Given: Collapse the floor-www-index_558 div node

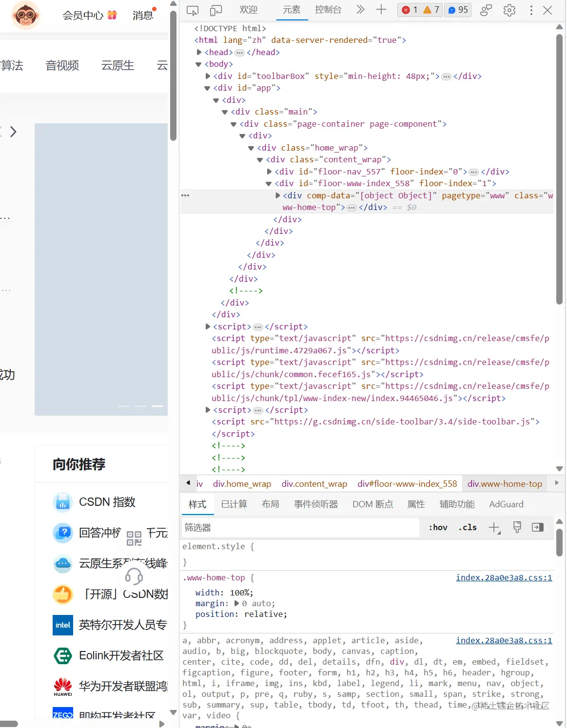Looking at the screenshot, I should [x=269, y=184].
